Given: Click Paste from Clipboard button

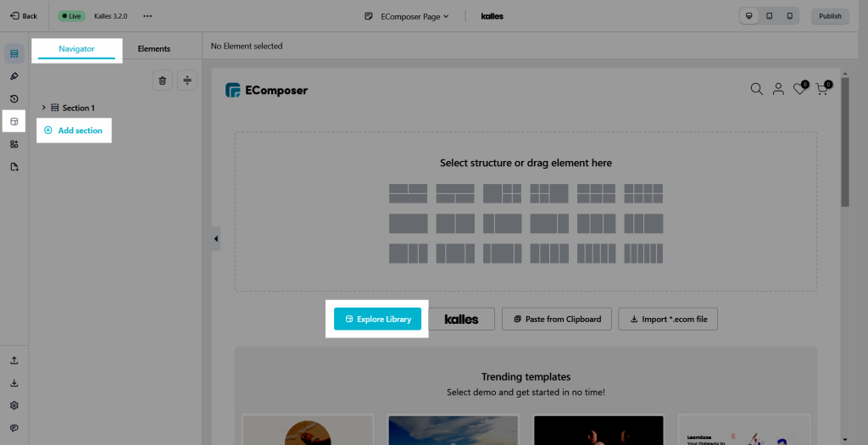Looking at the screenshot, I should tap(557, 319).
